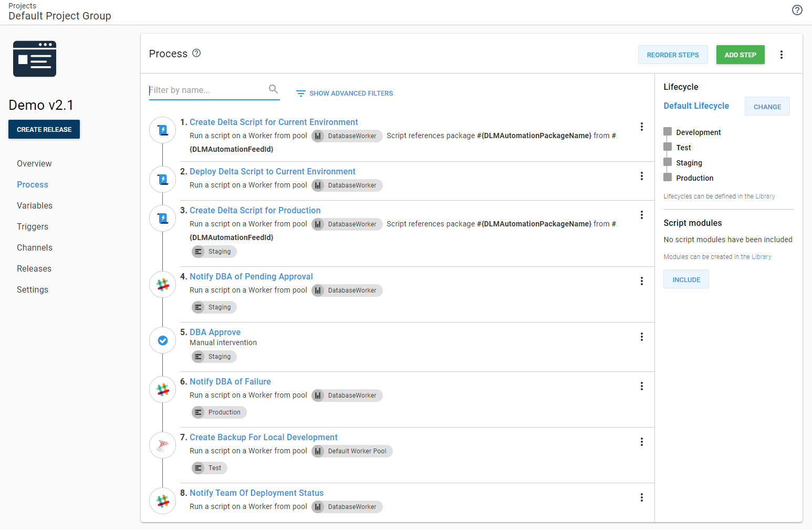Go to Variables in the sidebar
The width and height of the screenshot is (812, 530).
35,206
